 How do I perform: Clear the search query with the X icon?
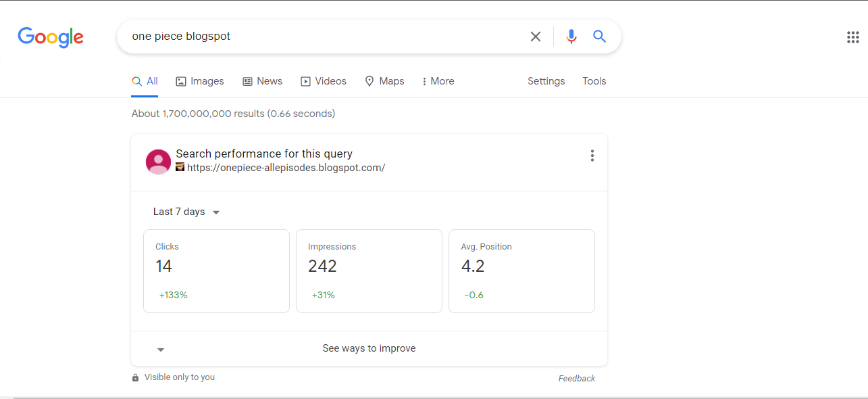[x=536, y=36]
